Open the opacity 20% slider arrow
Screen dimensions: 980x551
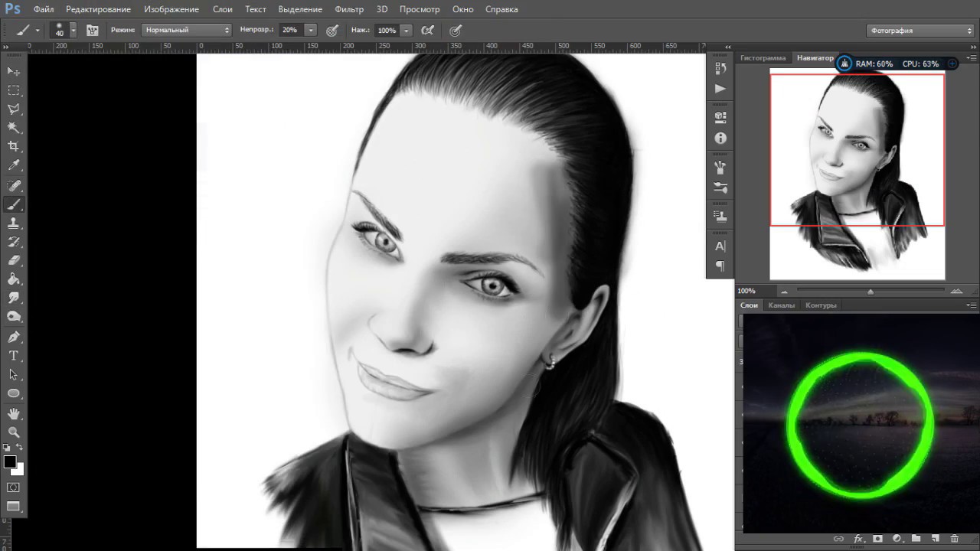311,31
